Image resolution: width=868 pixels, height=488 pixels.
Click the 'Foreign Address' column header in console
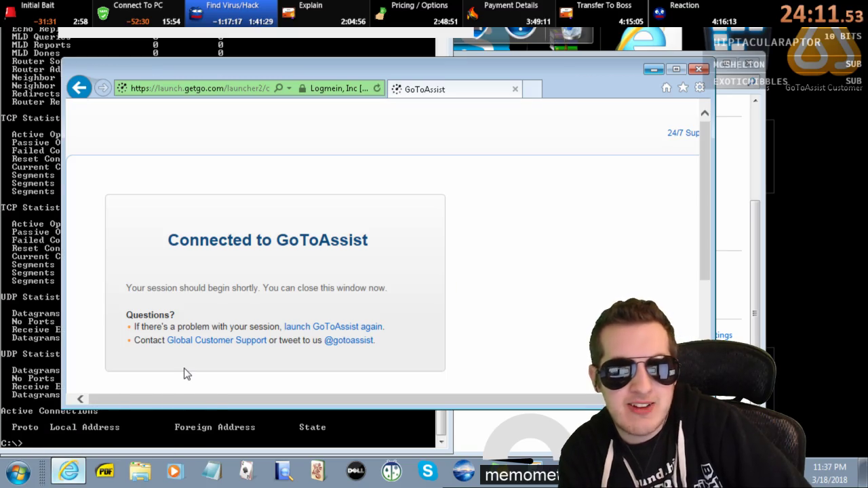pyautogui.click(x=215, y=427)
